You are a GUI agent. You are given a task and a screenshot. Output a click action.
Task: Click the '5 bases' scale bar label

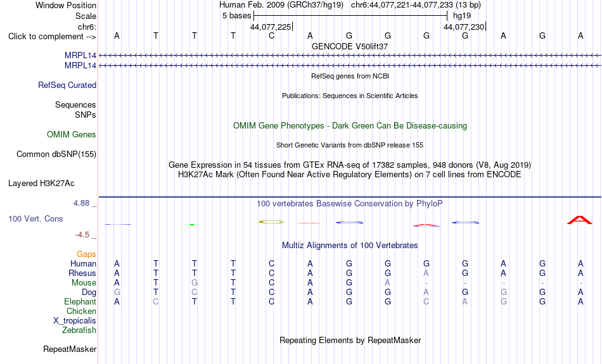click(236, 16)
